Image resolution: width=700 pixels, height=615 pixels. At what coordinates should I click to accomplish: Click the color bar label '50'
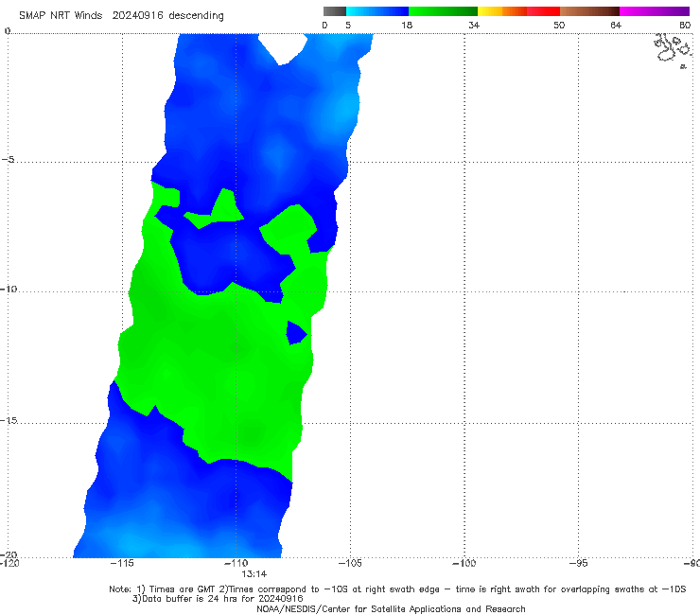pyautogui.click(x=559, y=25)
